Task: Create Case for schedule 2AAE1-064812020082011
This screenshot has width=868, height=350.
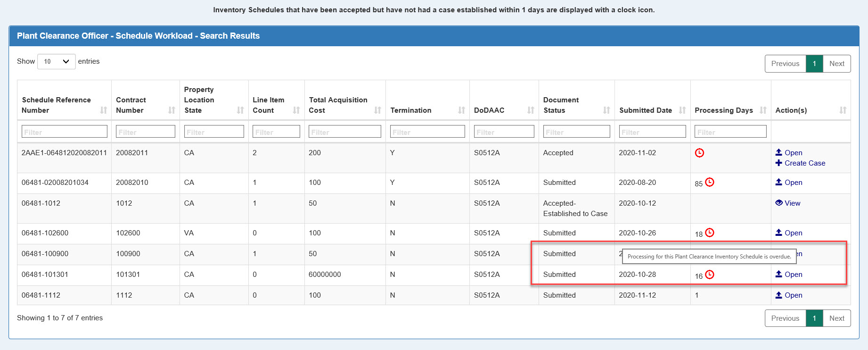Action: point(800,163)
